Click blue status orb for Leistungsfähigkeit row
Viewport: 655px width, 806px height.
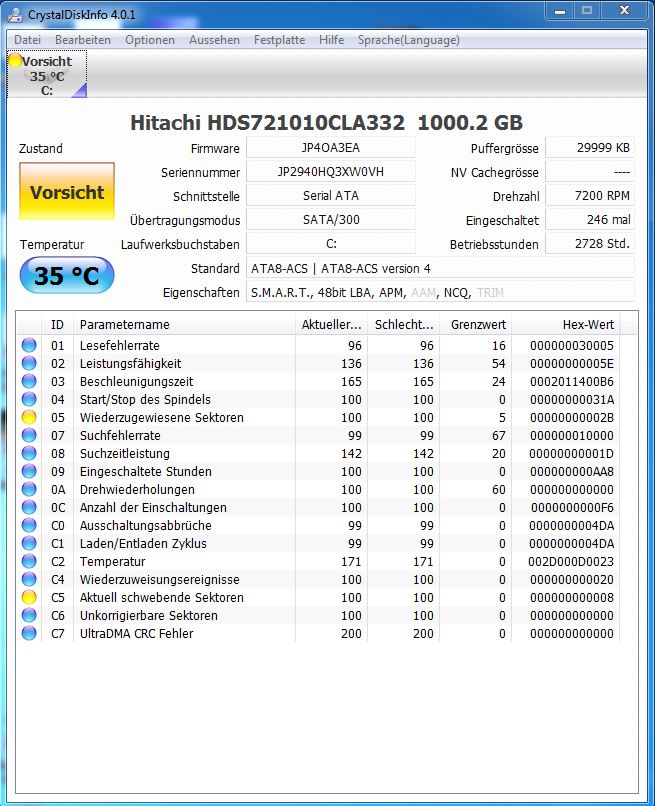(29, 363)
